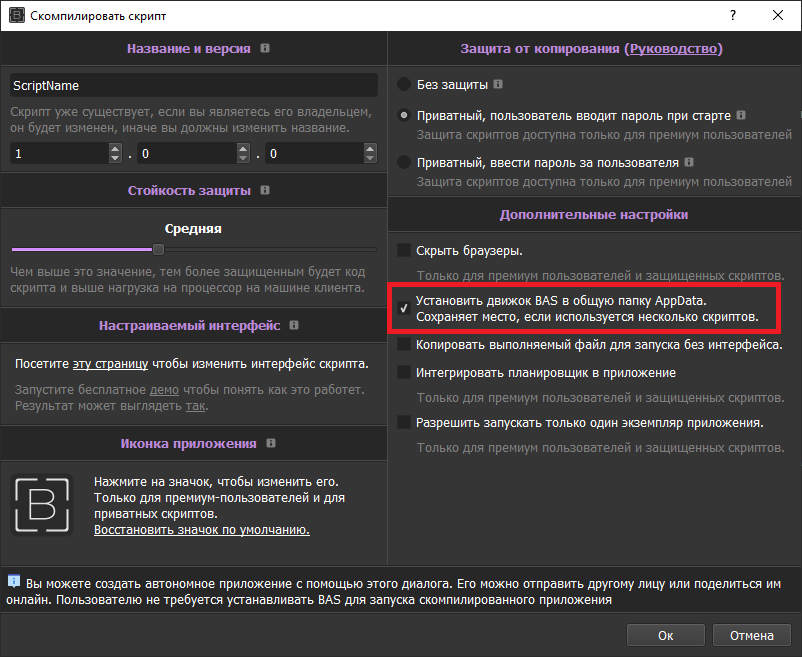Open help icon for Настраиваемый интерфейс
Viewport: 802px width, 657px height.
tap(294, 325)
